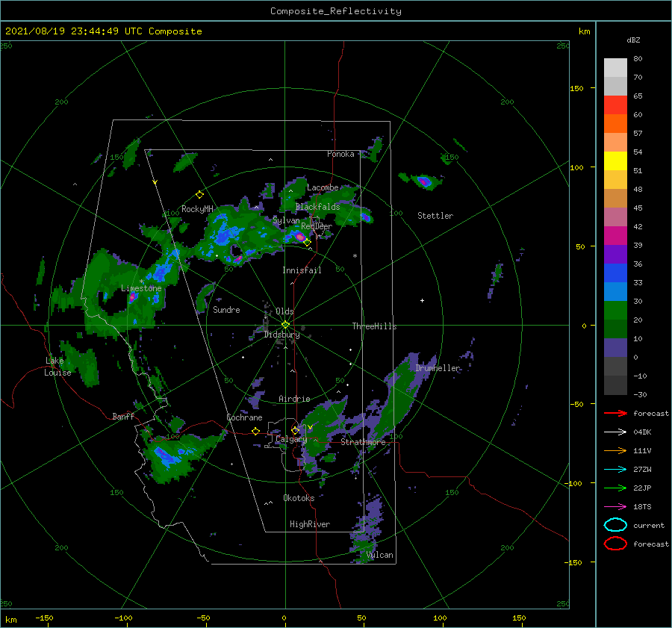Click the light gray swatch beside 80 dBZ
The width and height of the screenshot is (672, 628).
pyautogui.click(x=615, y=67)
